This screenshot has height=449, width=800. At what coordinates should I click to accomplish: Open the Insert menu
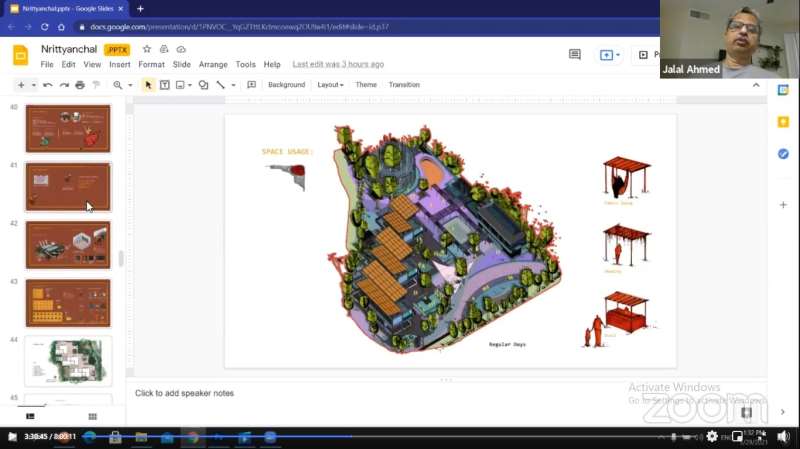pyautogui.click(x=120, y=64)
